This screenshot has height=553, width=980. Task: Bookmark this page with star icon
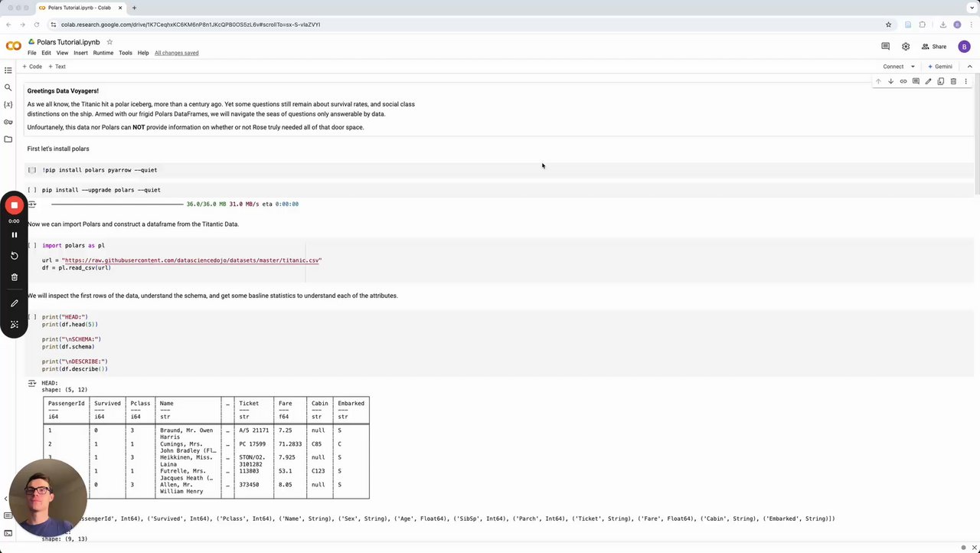pyautogui.click(x=888, y=25)
